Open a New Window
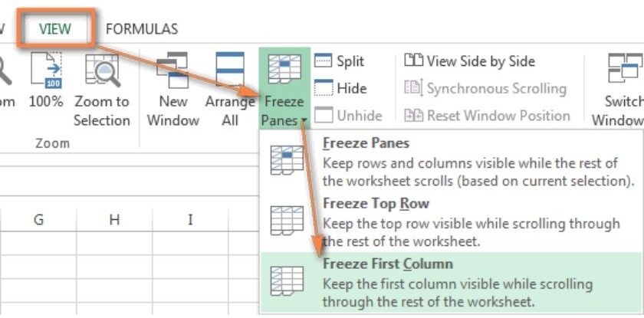The image size is (644, 318). [172, 71]
